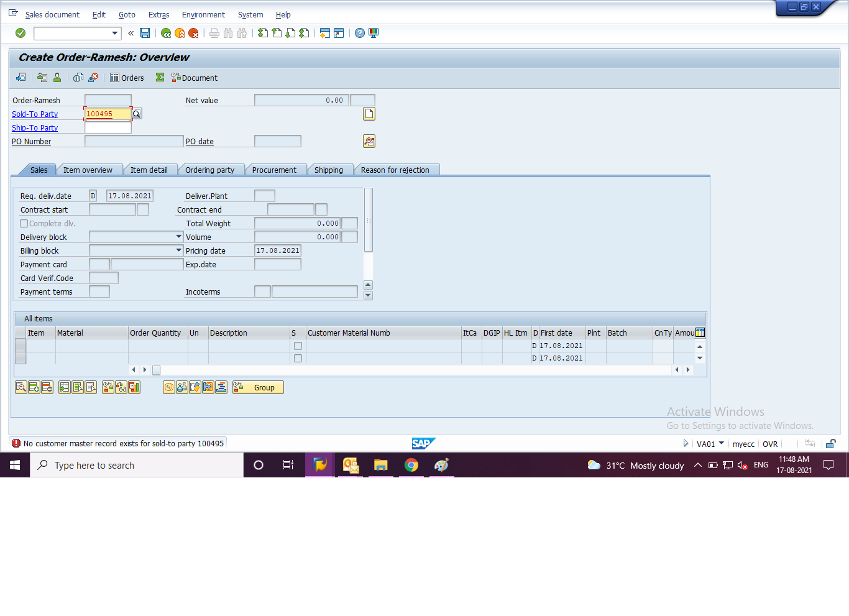
Task: Click the Sold-To Party input field
Action: pos(108,114)
